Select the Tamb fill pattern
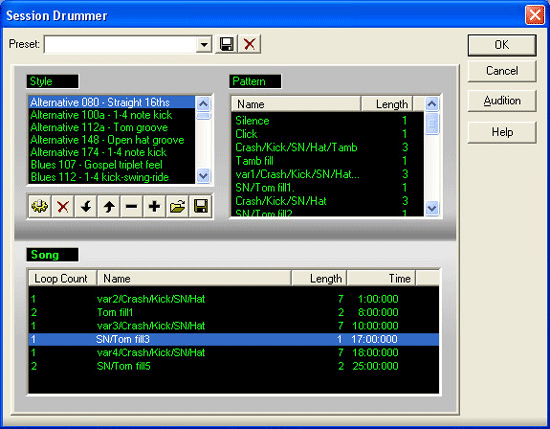 coord(328,161)
